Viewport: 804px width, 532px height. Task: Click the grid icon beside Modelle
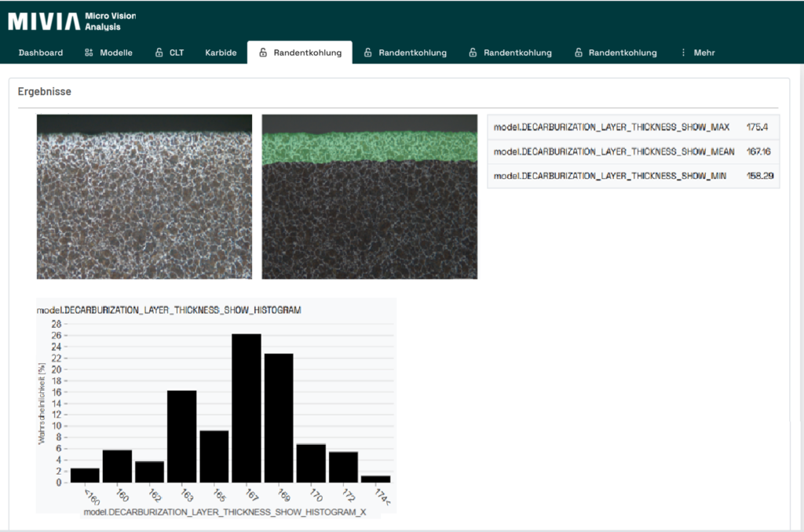pos(89,53)
